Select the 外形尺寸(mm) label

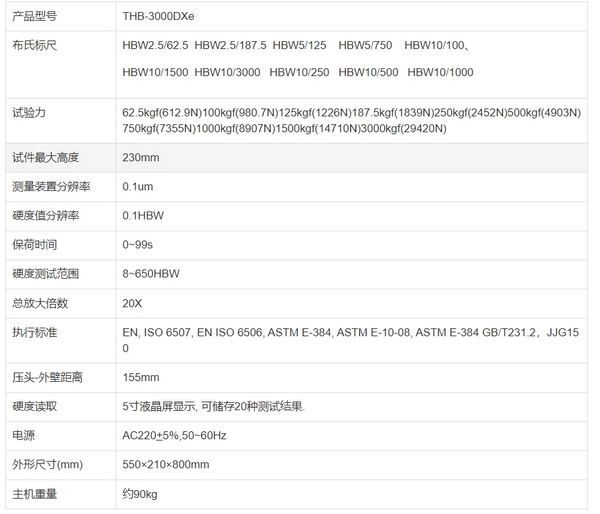[x=47, y=465]
